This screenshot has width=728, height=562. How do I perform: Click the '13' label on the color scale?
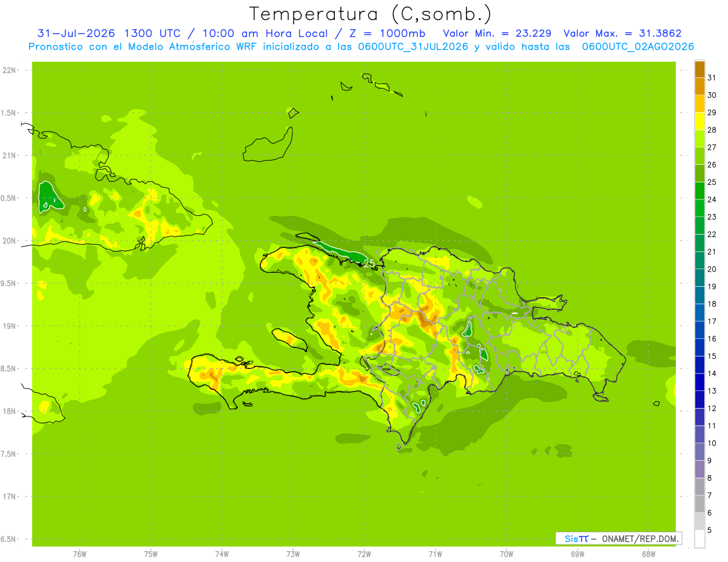[x=712, y=390]
